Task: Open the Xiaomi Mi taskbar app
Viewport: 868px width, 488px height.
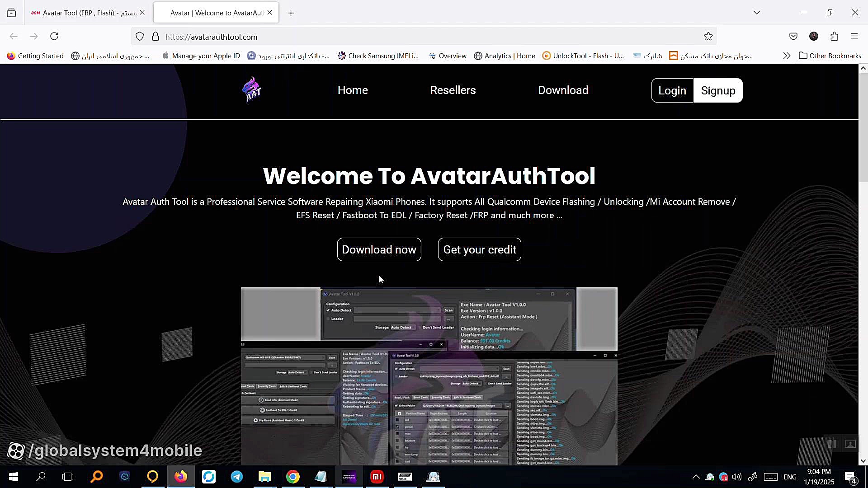Action: tap(377, 477)
